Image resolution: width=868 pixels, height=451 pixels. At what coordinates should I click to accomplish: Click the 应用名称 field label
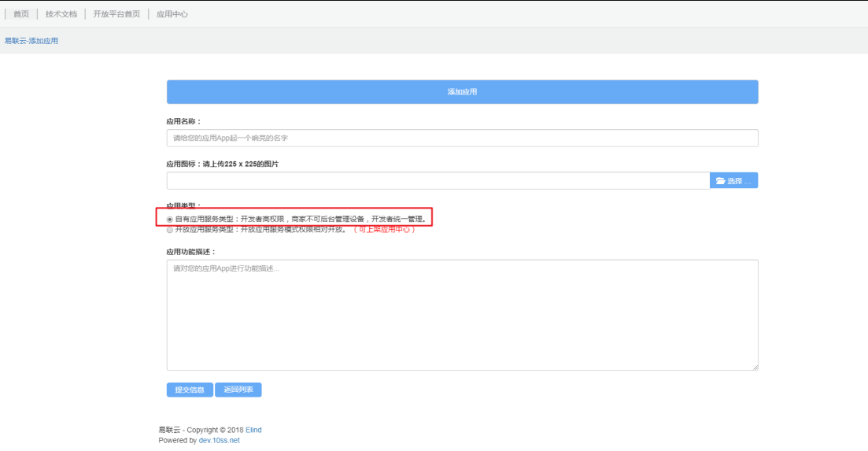click(x=184, y=121)
